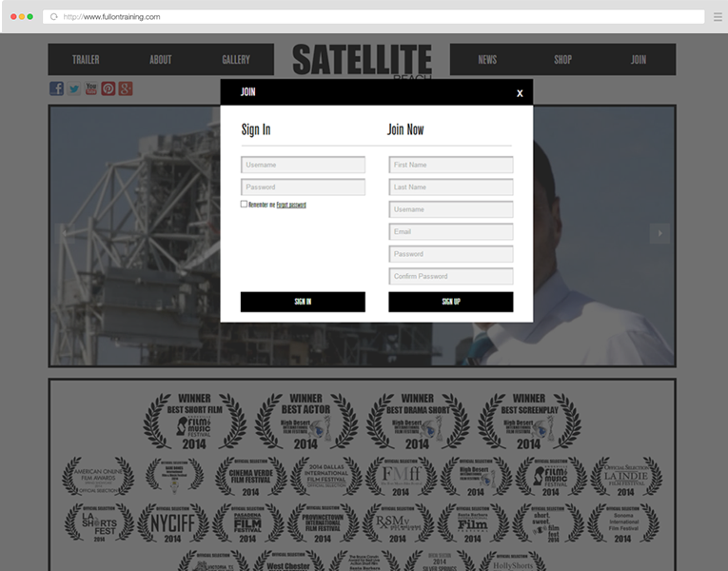Open the About nav item
The height and width of the screenshot is (571, 728).
(161, 59)
